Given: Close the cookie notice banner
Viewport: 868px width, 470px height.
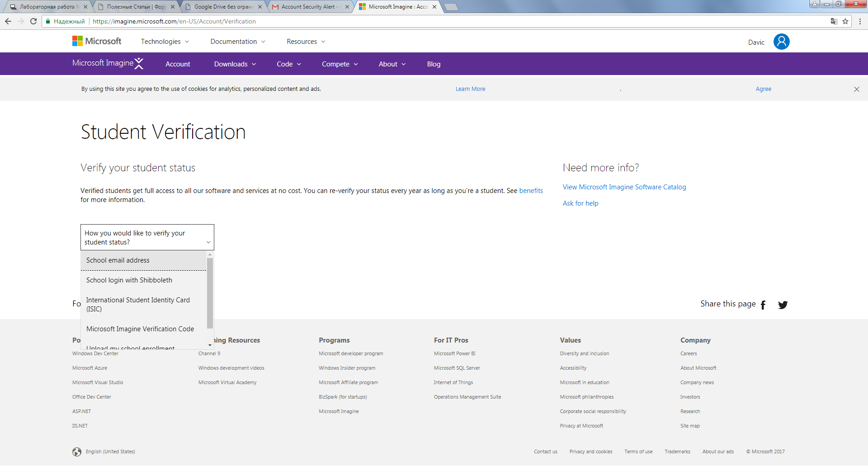Looking at the screenshot, I should tap(856, 89).
